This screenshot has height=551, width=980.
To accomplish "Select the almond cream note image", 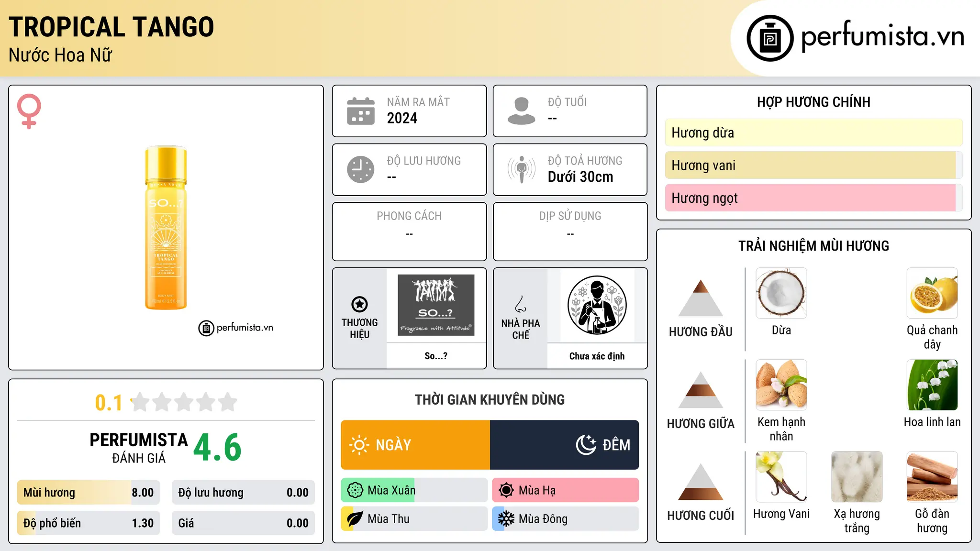I will click(x=781, y=385).
